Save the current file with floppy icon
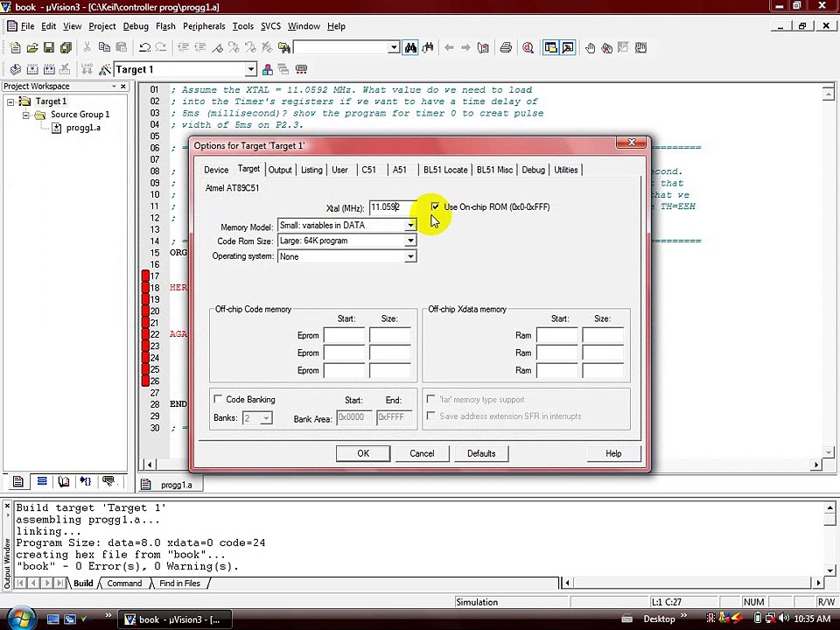The height and width of the screenshot is (630, 840). click(x=49, y=47)
